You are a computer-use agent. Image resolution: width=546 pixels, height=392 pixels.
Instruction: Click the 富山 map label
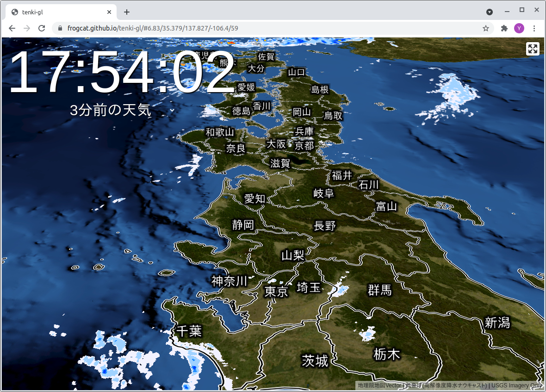[x=386, y=206]
